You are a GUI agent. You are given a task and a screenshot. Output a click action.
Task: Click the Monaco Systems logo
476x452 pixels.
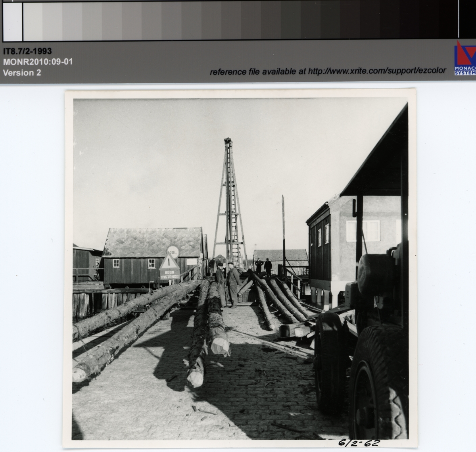point(464,58)
